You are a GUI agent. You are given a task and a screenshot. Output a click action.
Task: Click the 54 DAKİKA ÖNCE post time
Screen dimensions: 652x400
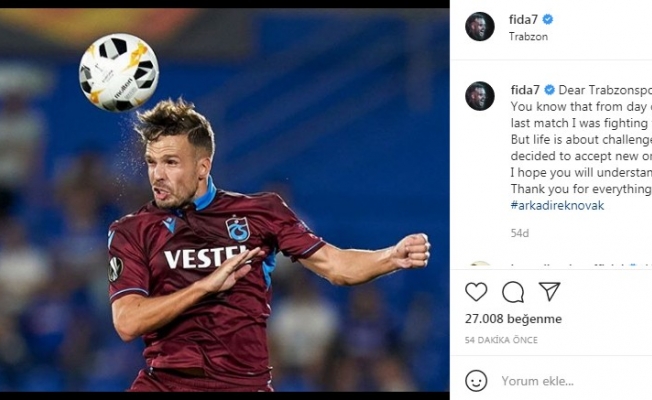pyautogui.click(x=501, y=340)
